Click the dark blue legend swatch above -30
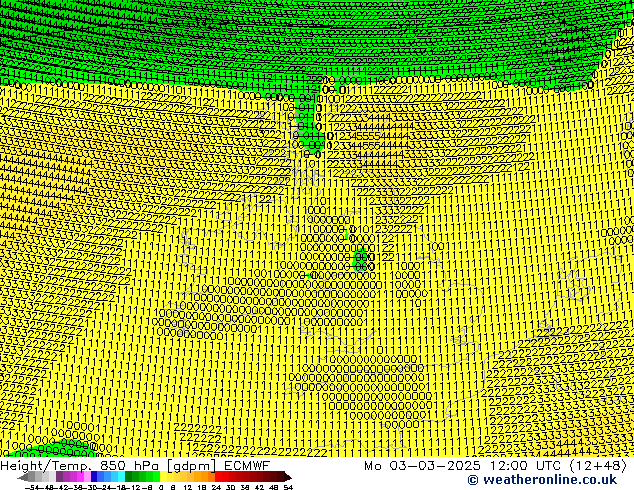Image resolution: width=634 pixels, height=490 pixels. coord(94,476)
